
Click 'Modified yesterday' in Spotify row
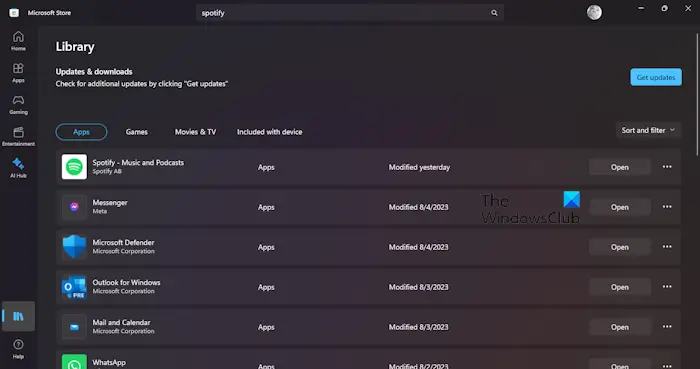419,167
